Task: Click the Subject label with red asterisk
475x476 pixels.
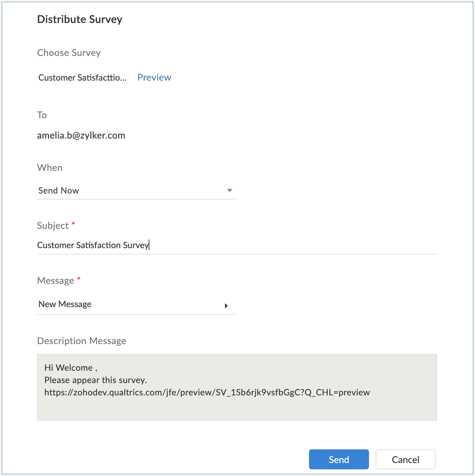Action: click(53, 226)
